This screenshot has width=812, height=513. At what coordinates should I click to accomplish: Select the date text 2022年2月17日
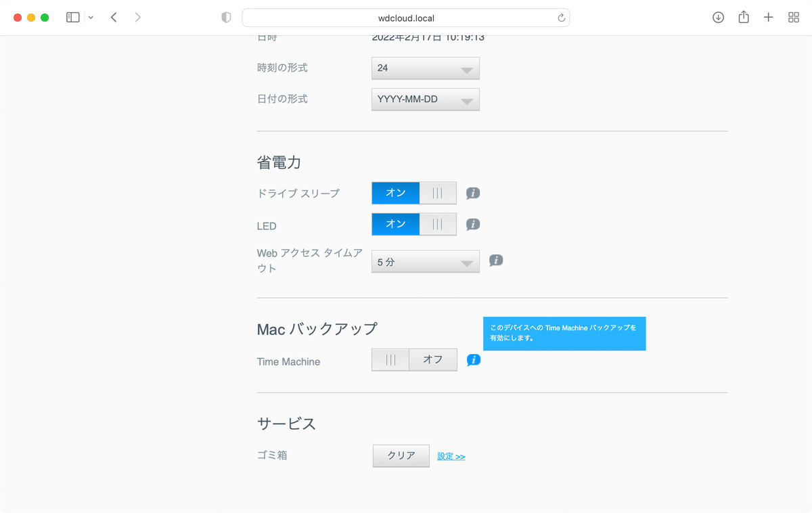pyautogui.click(x=407, y=37)
